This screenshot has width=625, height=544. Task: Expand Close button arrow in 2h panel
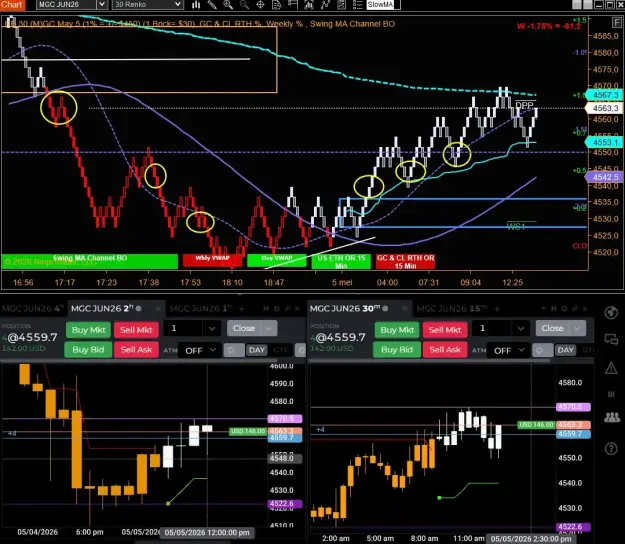(268, 328)
